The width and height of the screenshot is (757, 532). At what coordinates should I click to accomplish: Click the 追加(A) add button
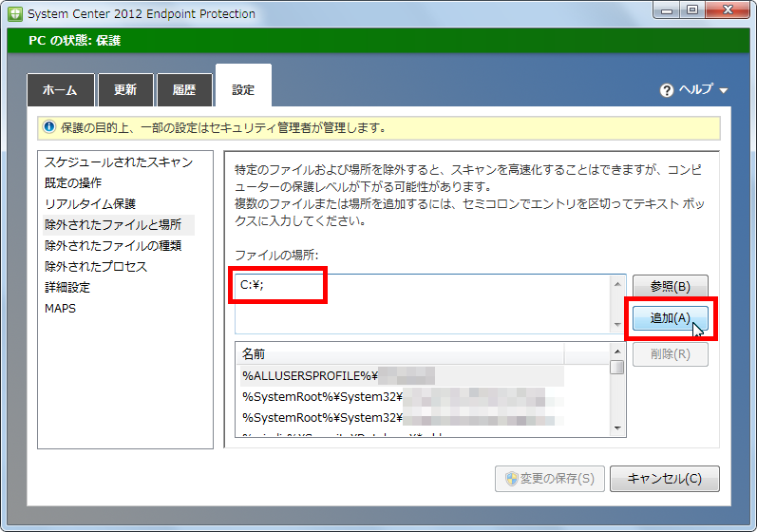coord(671,318)
